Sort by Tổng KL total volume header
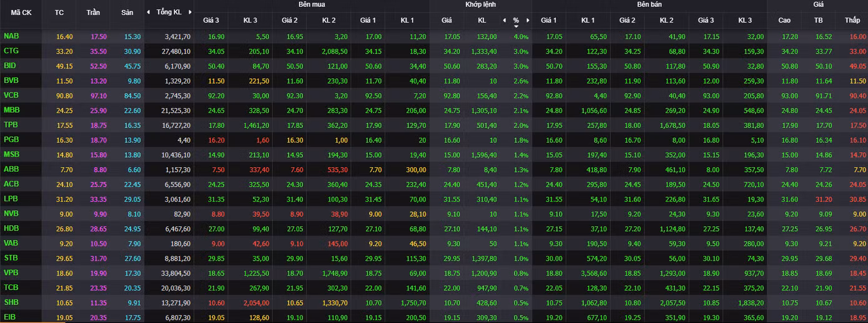This screenshot has width=868, height=323. click(169, 12)
